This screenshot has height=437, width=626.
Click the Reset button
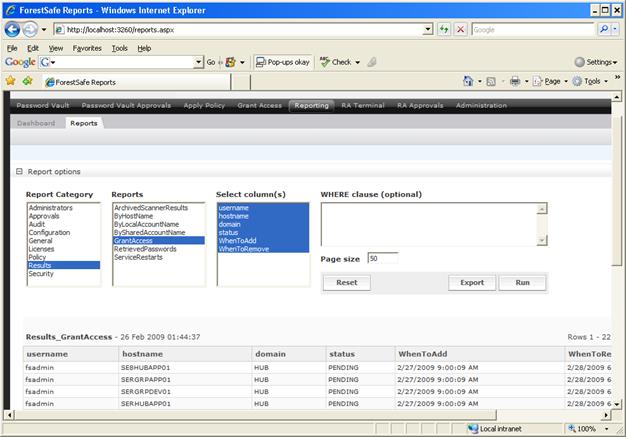point(347,283)
